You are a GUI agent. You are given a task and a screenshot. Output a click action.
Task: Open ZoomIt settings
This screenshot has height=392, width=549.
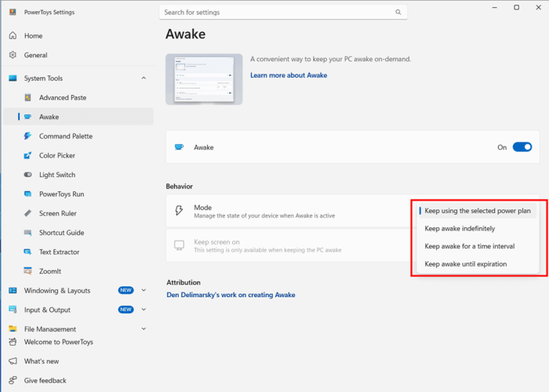click(78, 271)
